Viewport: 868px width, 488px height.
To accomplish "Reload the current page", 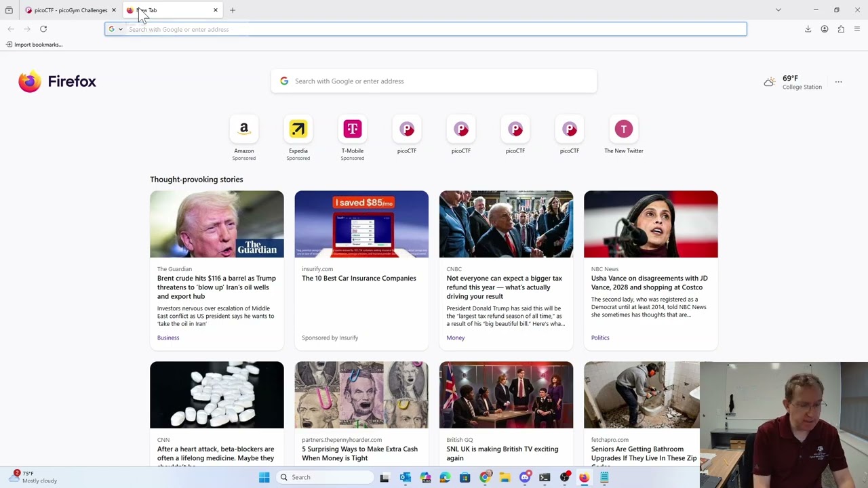I will [x=43, y=29].
